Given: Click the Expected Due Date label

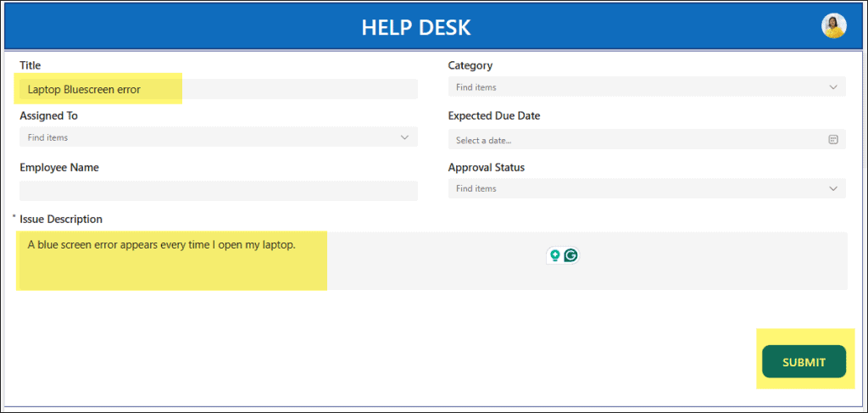Looking at the screenshot, I should (x=493, y=116).
